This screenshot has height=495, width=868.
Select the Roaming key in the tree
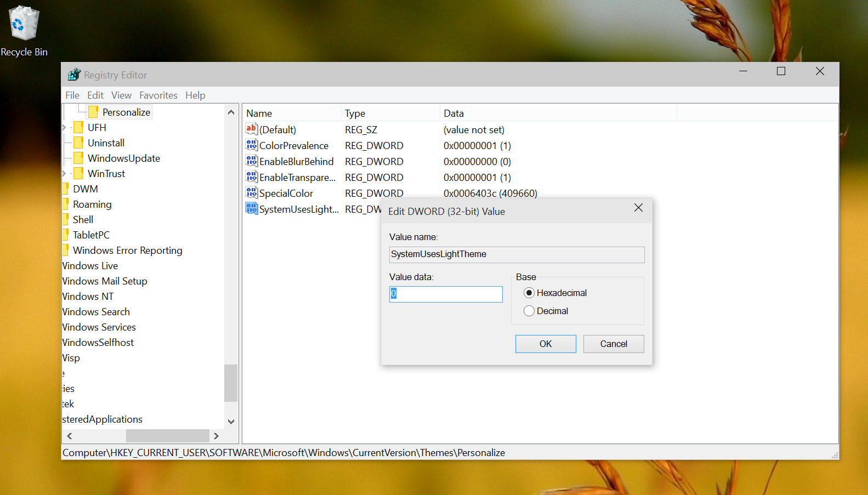coord(92,204)
